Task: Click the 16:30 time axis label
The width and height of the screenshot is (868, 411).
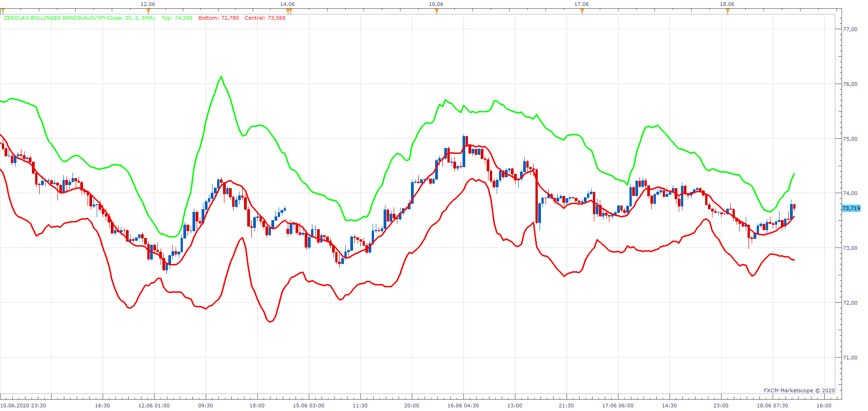Action: tap(102, 406)
